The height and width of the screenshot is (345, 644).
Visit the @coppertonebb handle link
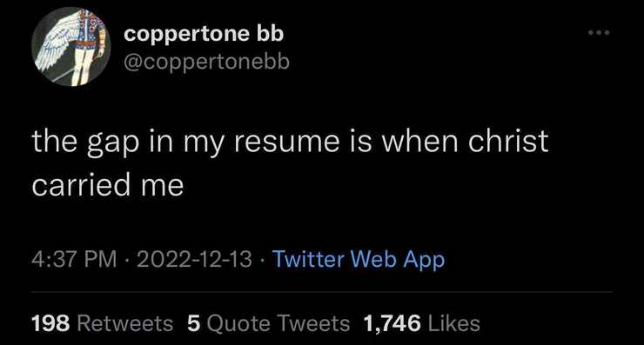[206, 62]
